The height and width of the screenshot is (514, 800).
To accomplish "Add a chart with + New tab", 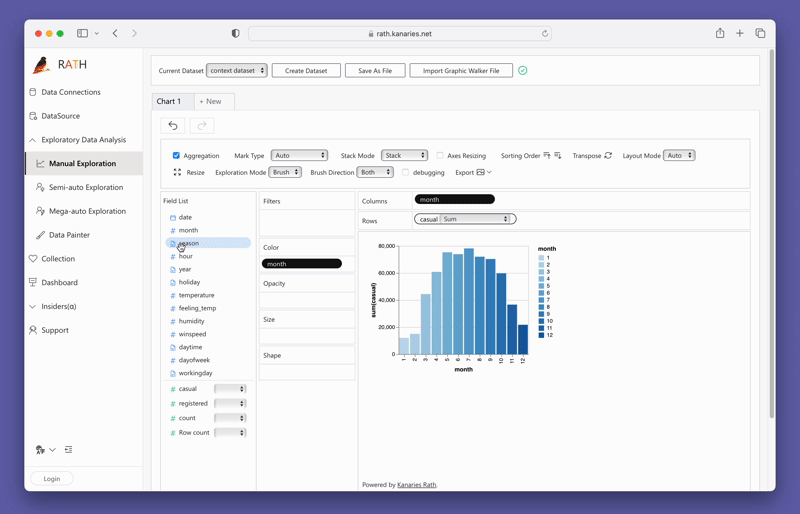I will pos(212,101).
